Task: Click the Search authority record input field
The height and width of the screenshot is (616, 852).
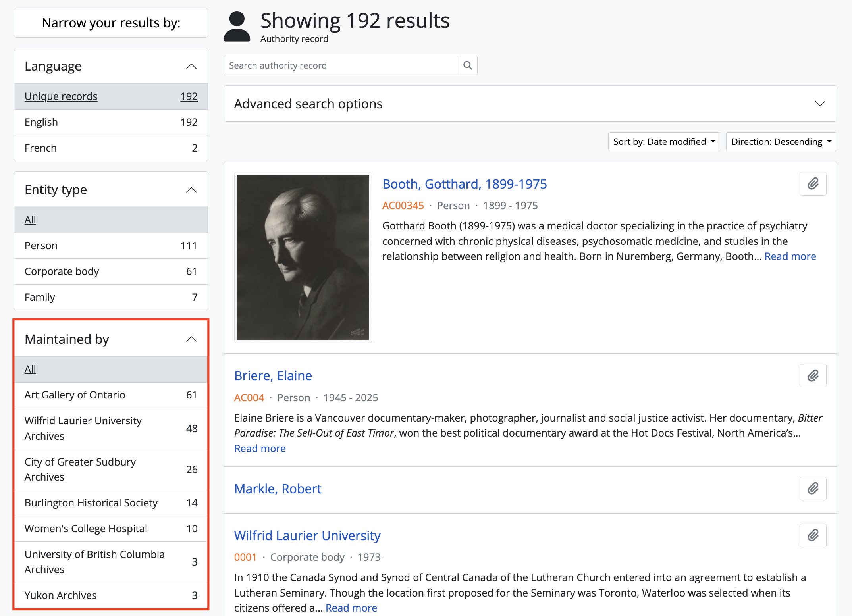Action: (x=341, y=65)
